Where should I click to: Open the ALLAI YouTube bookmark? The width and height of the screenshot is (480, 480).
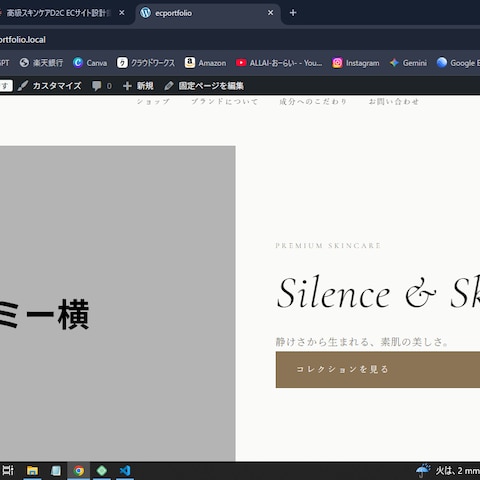click(x=279, y=63)
